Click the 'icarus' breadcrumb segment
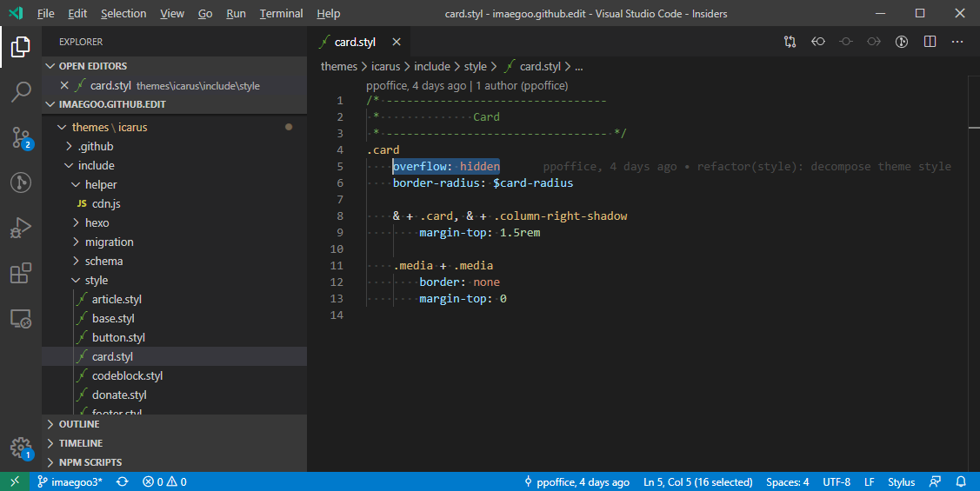The image size is (980, 491). click(x=385, y=66)
